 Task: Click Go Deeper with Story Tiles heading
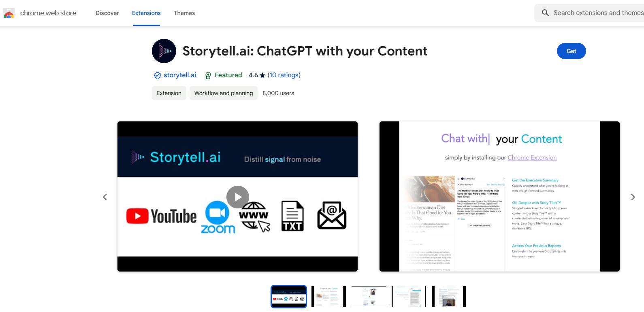pyautogui.click(x=536, y=203)
